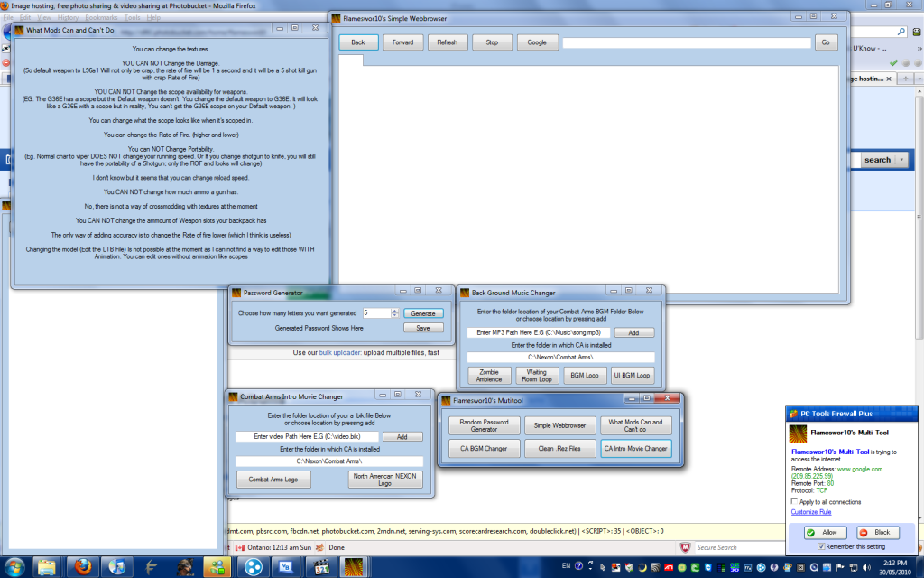Open the Firefox View menu
This screenshot has width=924, height=578.
[43, 18]
